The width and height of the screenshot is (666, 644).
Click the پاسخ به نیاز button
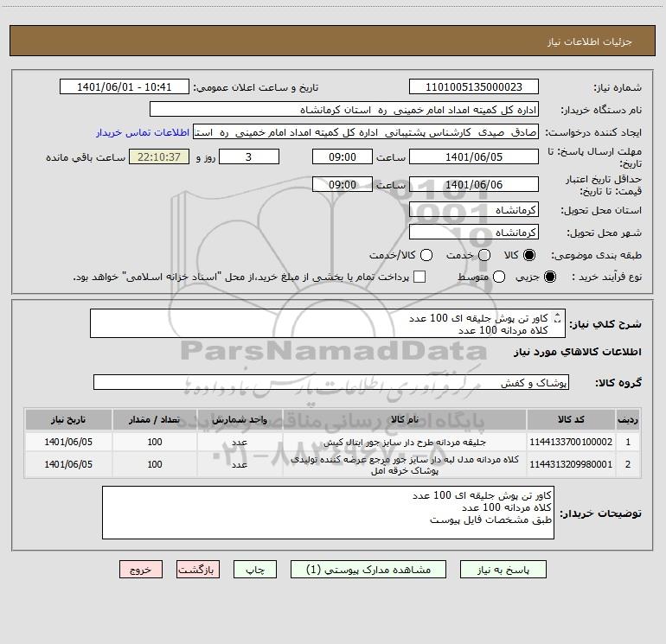(503, 570)
